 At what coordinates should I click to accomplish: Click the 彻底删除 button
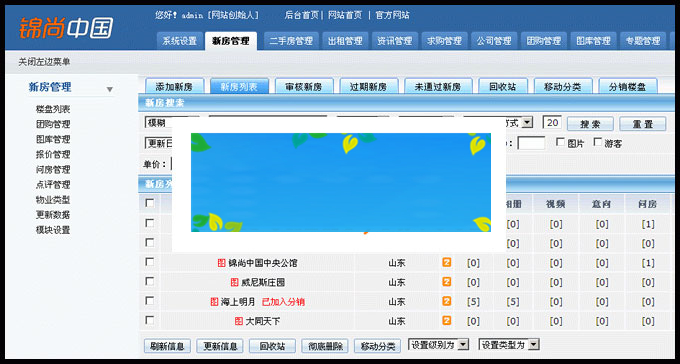tap(325, 346)
